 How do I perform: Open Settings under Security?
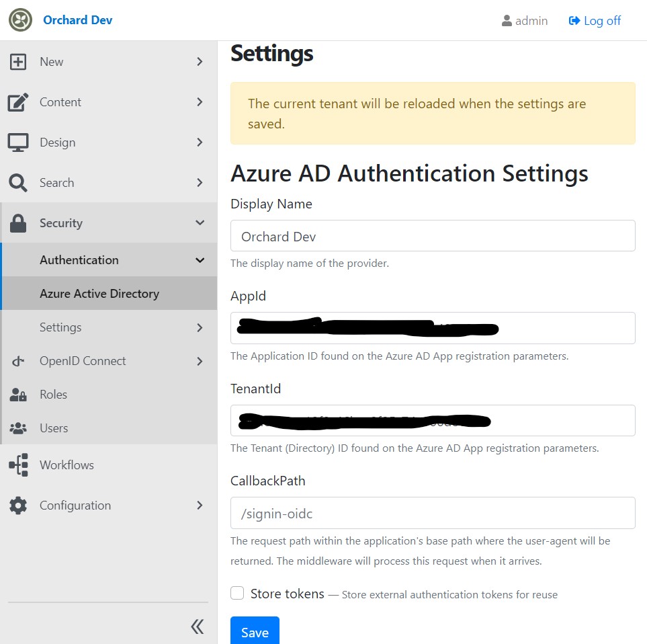(x=110, y=327)
